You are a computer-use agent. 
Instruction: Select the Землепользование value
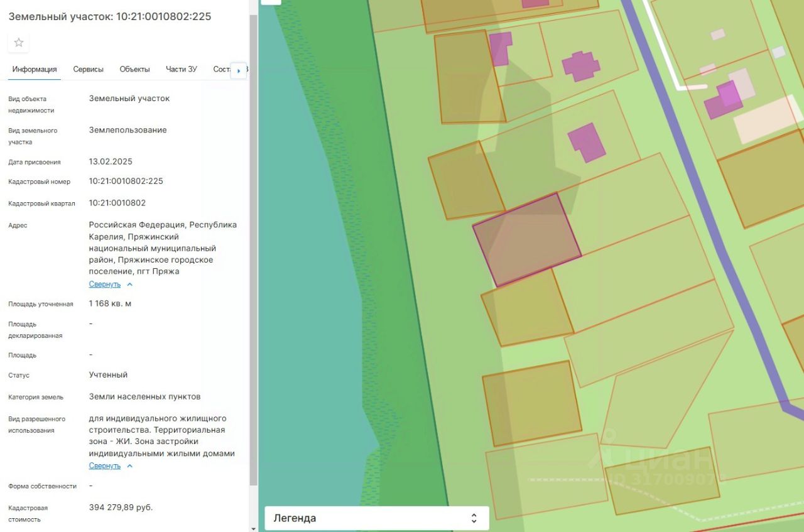pos(128,130)
